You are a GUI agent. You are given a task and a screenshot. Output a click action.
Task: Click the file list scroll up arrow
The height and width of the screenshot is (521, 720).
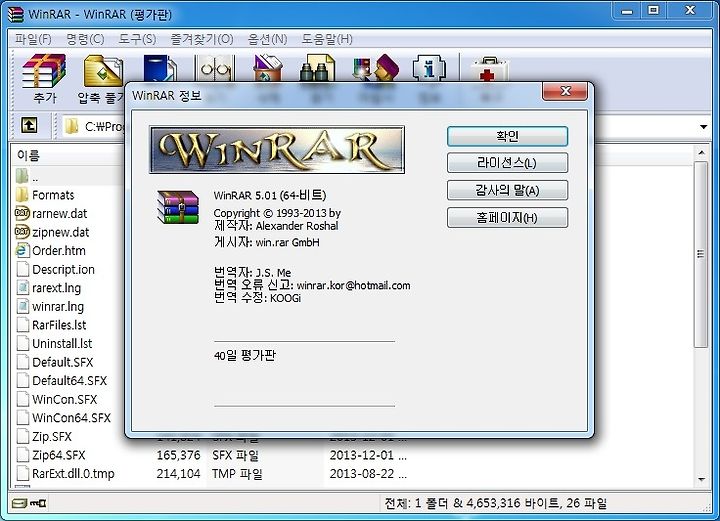point(701,152)
